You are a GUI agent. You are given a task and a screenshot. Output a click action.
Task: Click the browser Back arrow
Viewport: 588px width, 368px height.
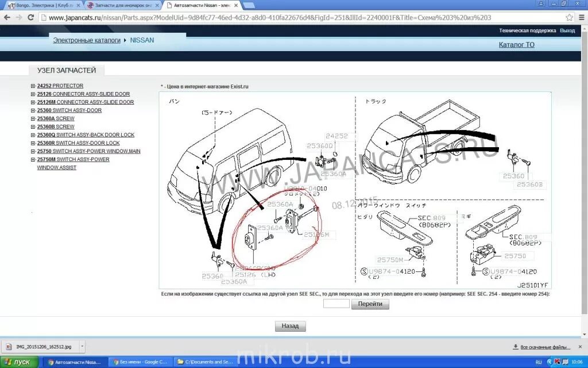(7, 17)
